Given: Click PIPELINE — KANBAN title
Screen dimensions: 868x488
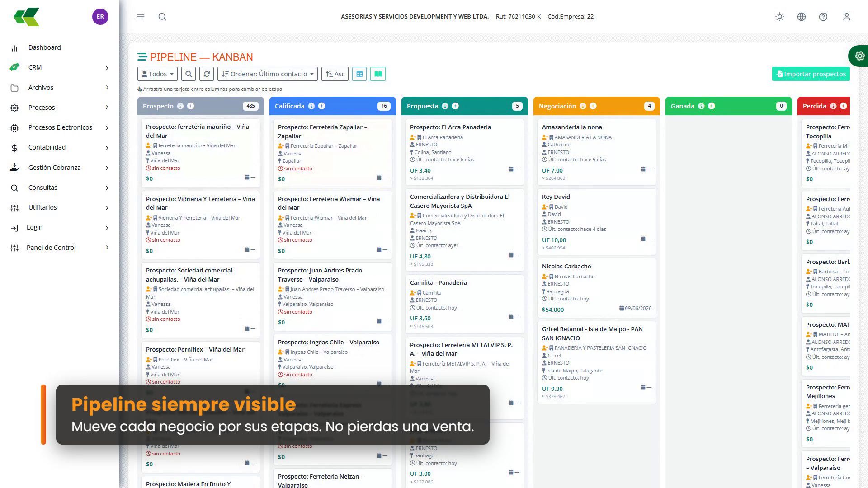Looking at the screenshot, I should [x=201, y=57].
